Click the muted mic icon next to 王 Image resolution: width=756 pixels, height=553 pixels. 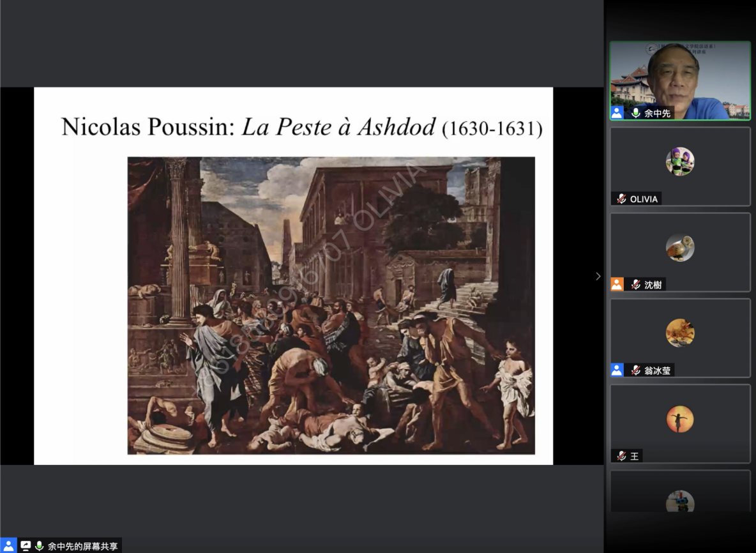(621, 456)
